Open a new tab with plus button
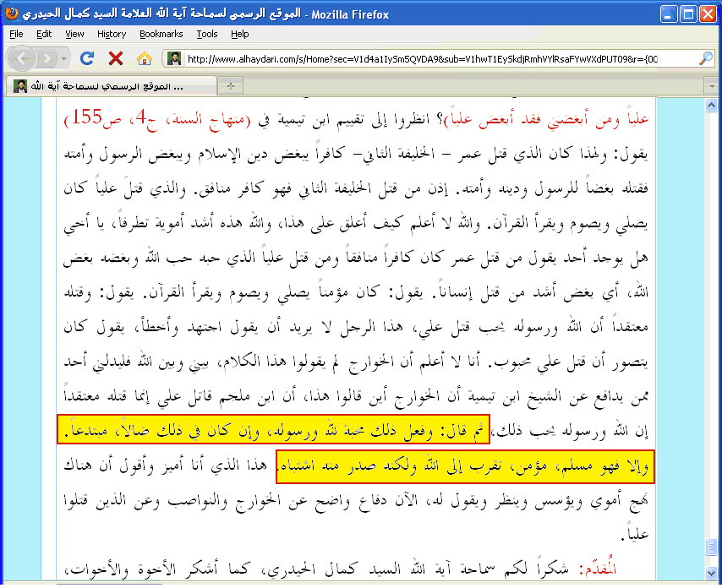The height and width of the screenshot is (588, 722). (x=231, y=86)
